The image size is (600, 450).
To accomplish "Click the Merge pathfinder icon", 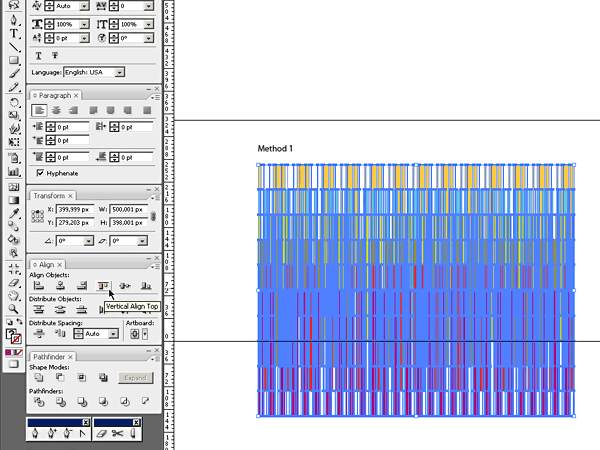I will click(82, 402).
